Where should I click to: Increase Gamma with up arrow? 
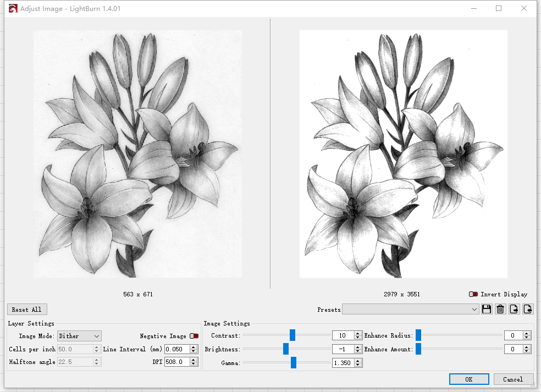click(358, 361)
